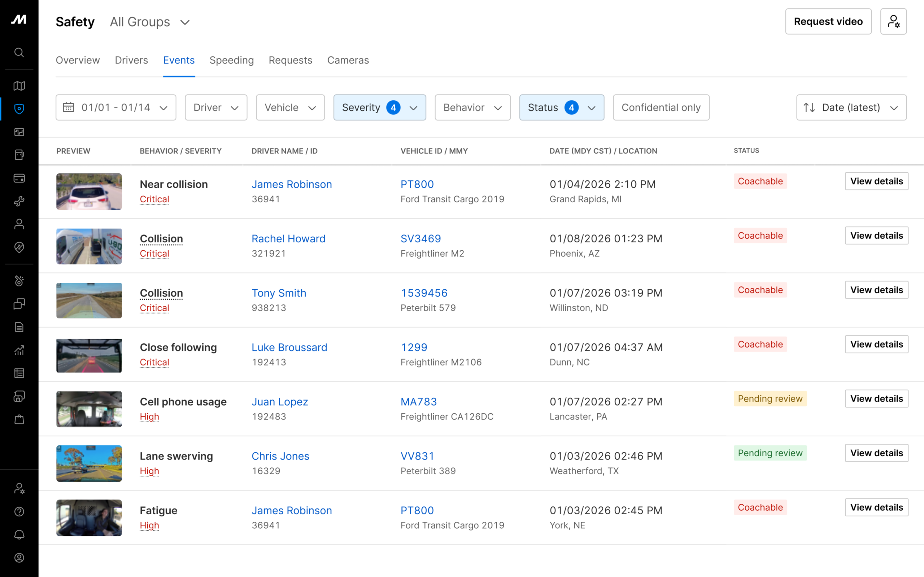This screenshot has height=577, width=924.
Task: Switch to the Speeding tab
Action: pos(231,60)
